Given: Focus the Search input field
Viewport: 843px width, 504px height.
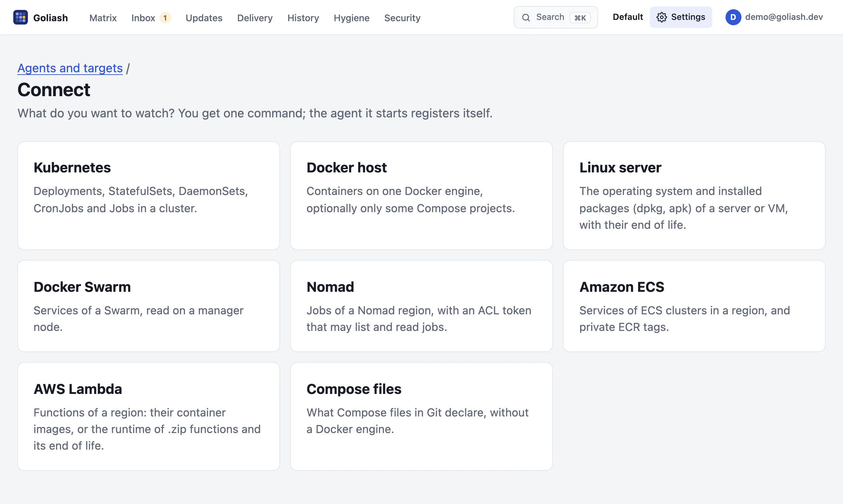Looking at the screenshot, I should [x=556, y=17].
